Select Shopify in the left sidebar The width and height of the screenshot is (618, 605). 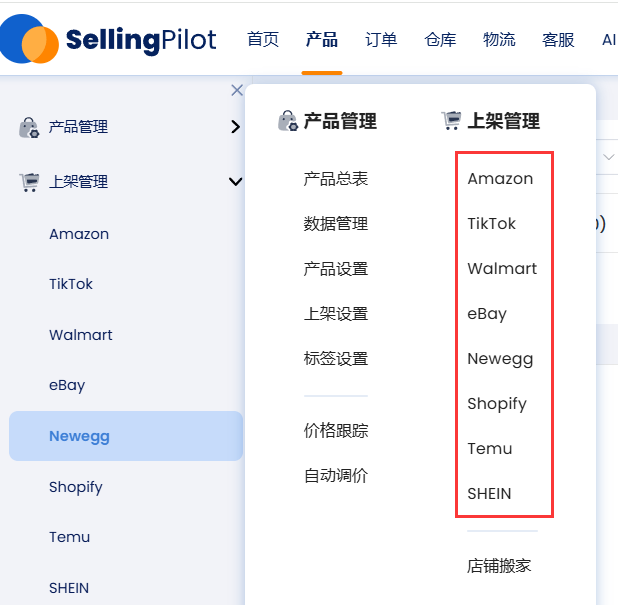point(76,488)
